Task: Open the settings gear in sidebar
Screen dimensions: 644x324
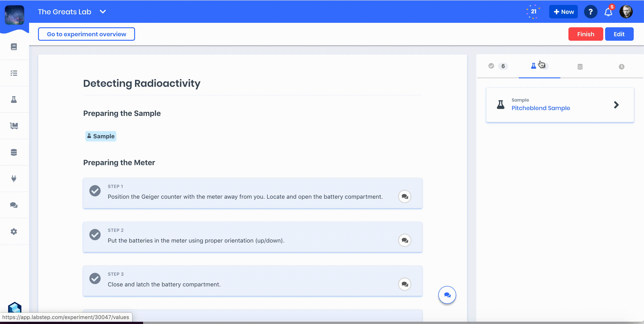Action: click(14, 231)
